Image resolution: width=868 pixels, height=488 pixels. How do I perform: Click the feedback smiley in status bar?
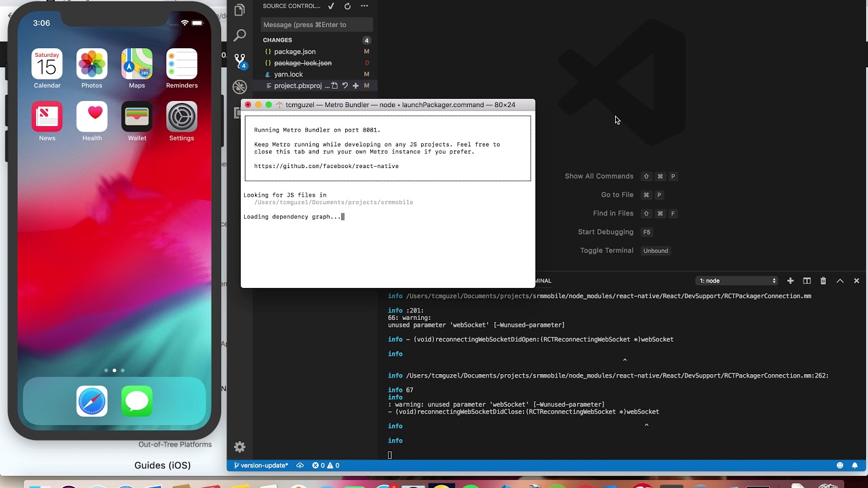pyautogui.click(x=840, y=466)
